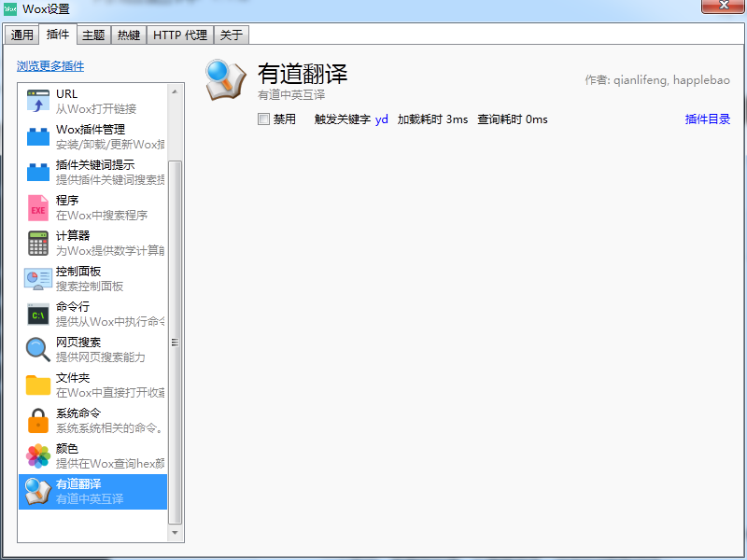Click the 有道翻译 heading in detail pane
The height and width of the screenshot is (560, 747).
[x=303, y=75]
